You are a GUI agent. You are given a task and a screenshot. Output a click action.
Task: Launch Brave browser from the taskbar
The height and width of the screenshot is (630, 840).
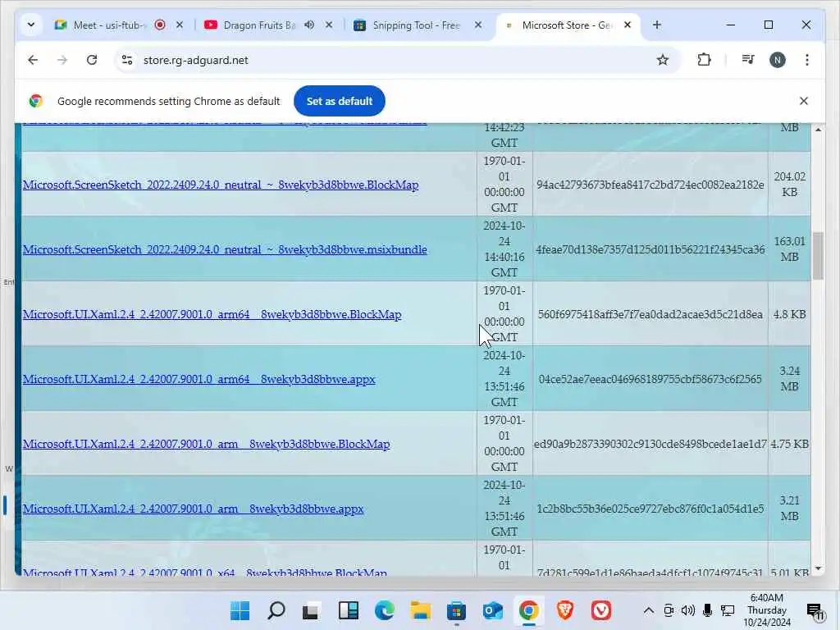pos(565,610)
